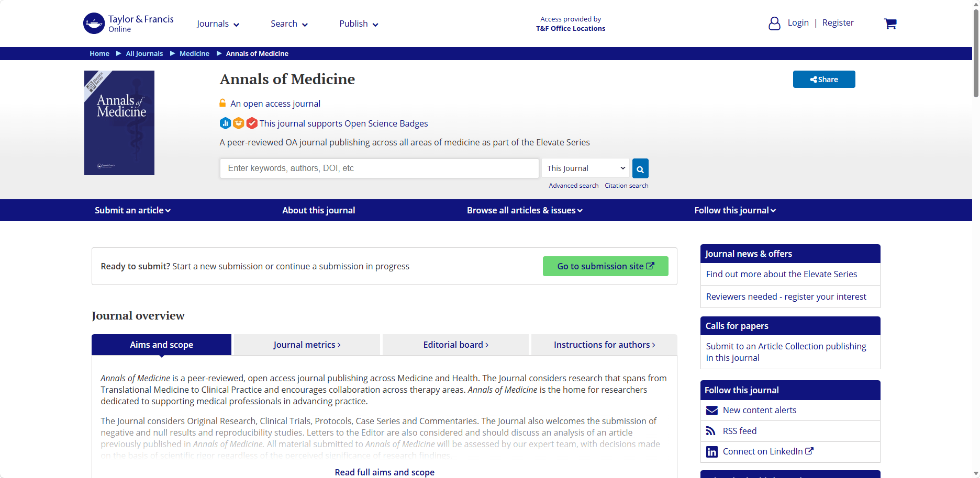Open 'Submit to an Article Collection' link
Viewport: 980px width, 478px height.
pyautogui.click(x=786, y=352)
